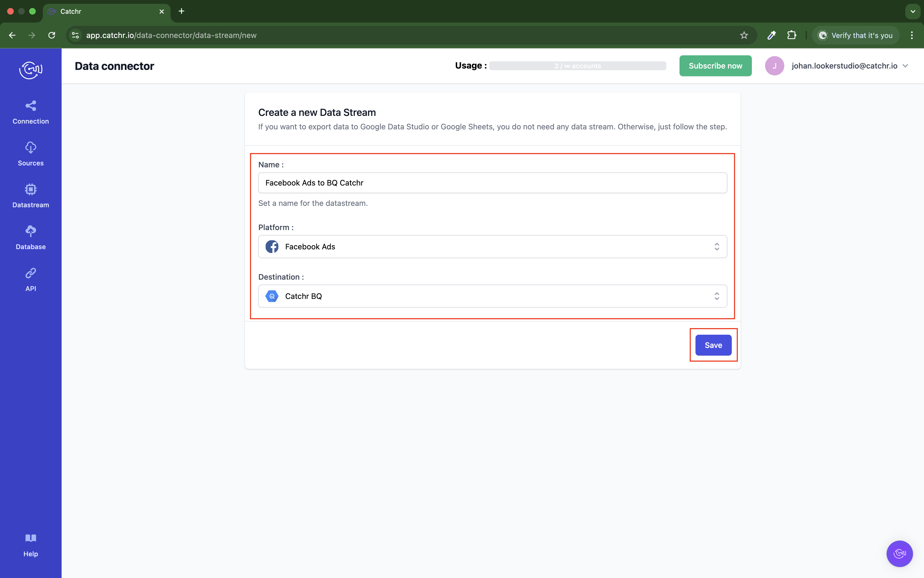Open the browser extensions puzzle icon
The image size is (924, 578).
[791, 35]
